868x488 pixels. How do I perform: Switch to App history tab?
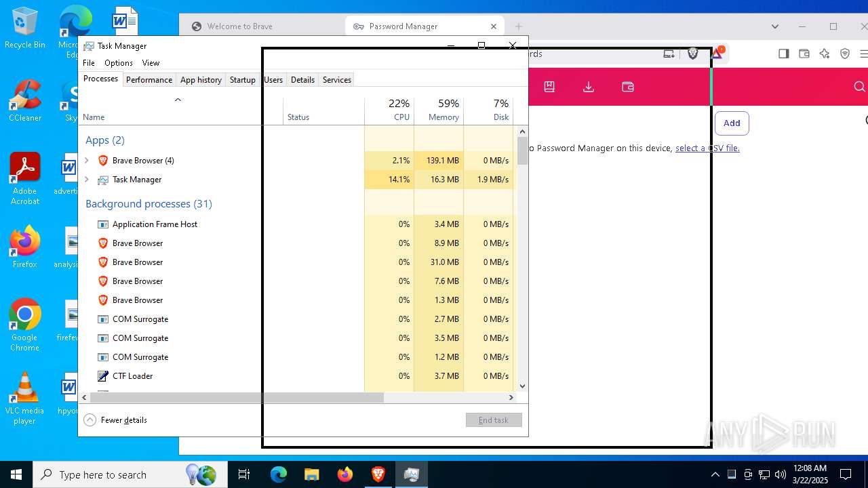click(201, 80)
